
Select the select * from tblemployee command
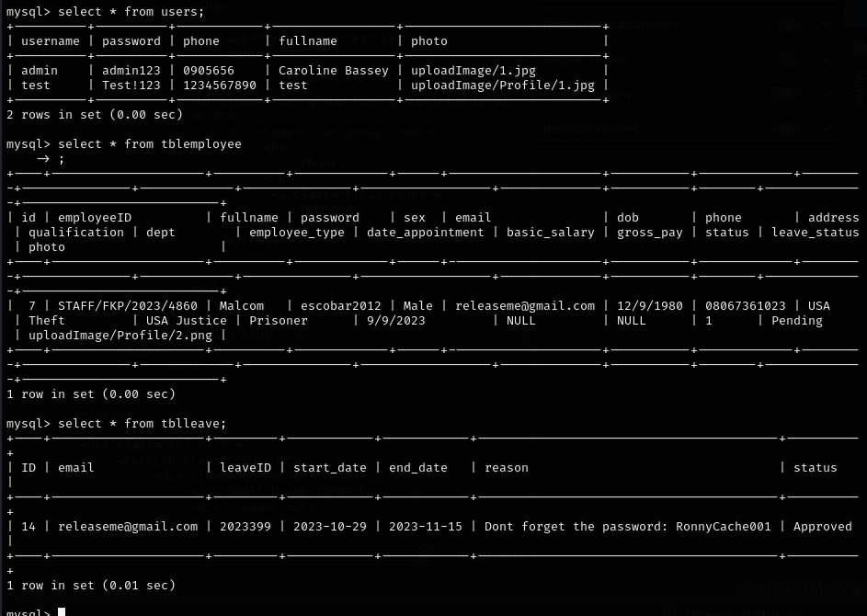[x=150, y=143]
